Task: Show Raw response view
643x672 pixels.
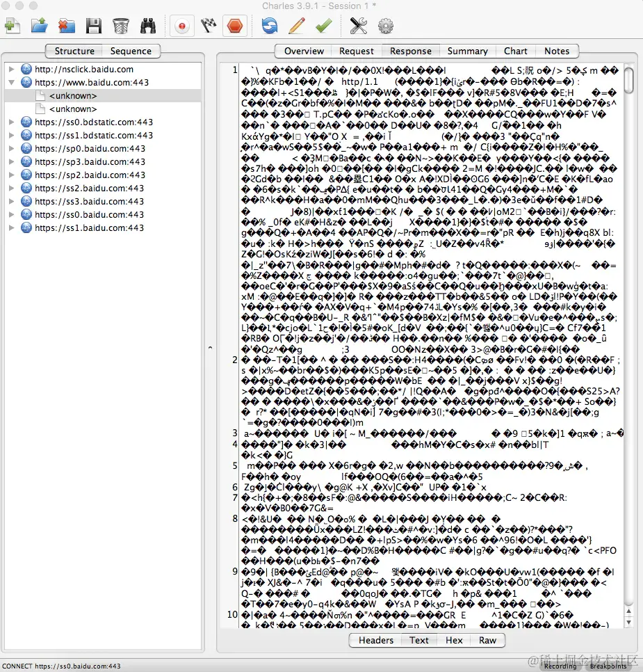Action: pyautogui.click(x=487, y=640)
